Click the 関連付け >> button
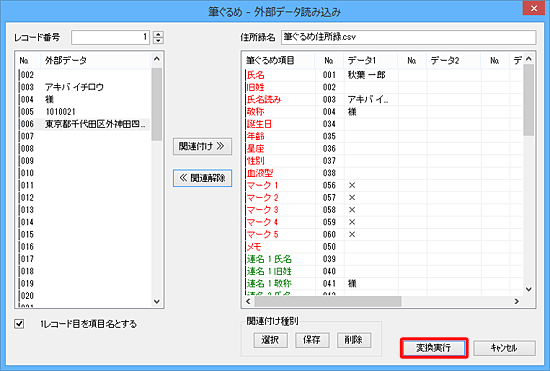Viewport: 550px width, 371px height. pos(202,146)
